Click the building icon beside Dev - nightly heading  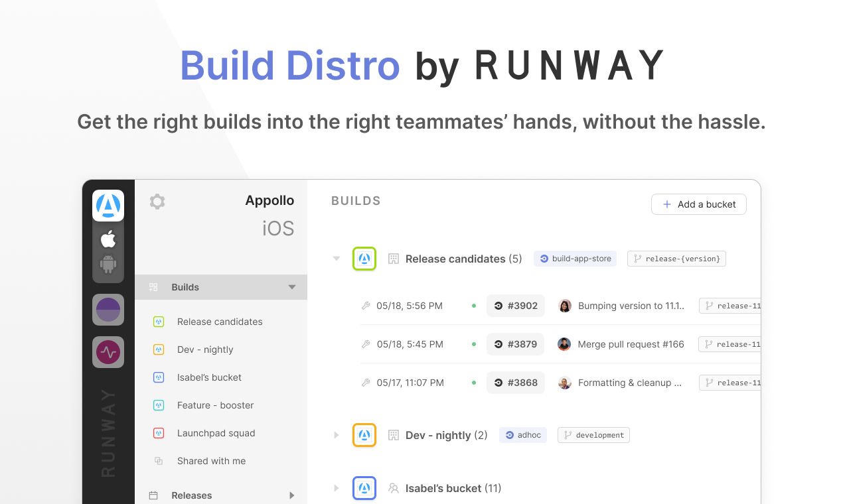point(394,435)
